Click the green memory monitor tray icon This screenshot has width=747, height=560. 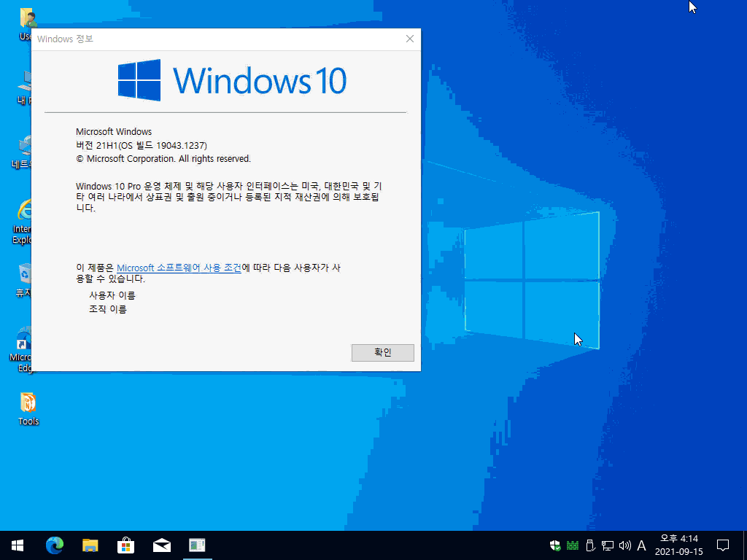coord(573,545)
